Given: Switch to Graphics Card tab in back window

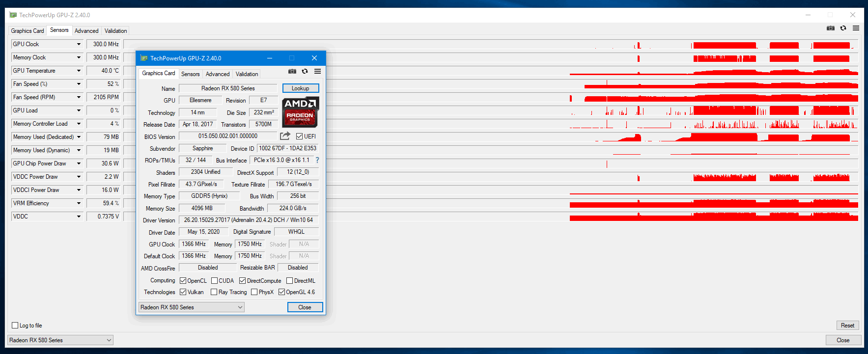Looking at the screenshot, I should coord(28,30).
